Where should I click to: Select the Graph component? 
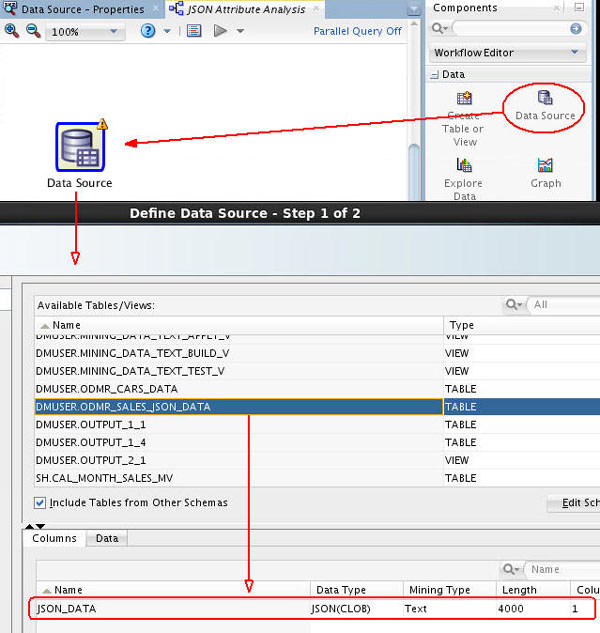pyautogui.click(x=545, y=173)
